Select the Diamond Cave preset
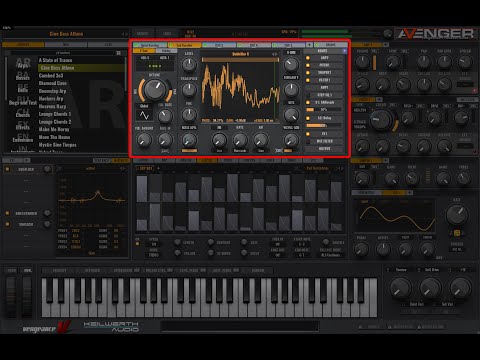480x360 pixels. point(53,83)
